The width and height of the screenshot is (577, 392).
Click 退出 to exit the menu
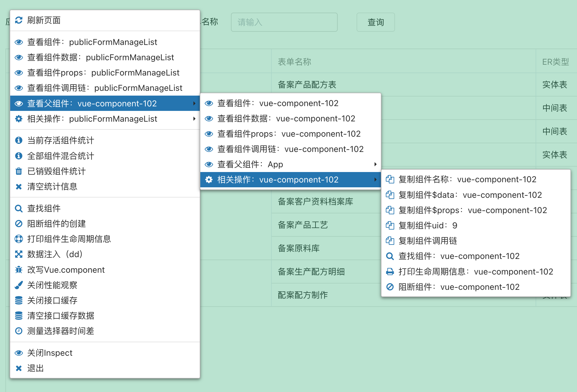[35, 368]
